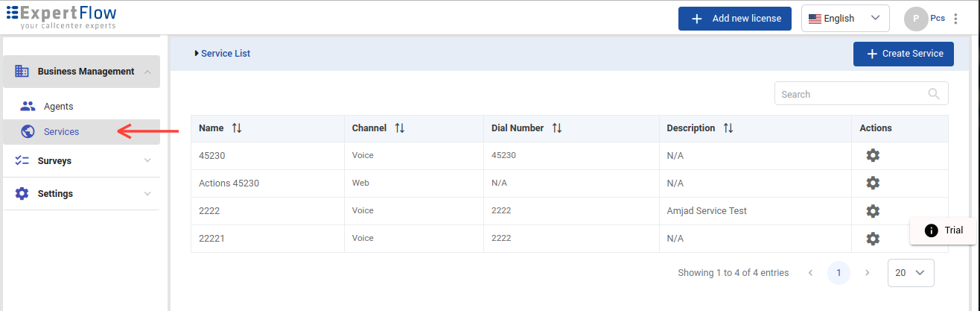Click gear icon for Actions 45230 row
This screenshot has width=980, height=311.
(x=873, y=183)
